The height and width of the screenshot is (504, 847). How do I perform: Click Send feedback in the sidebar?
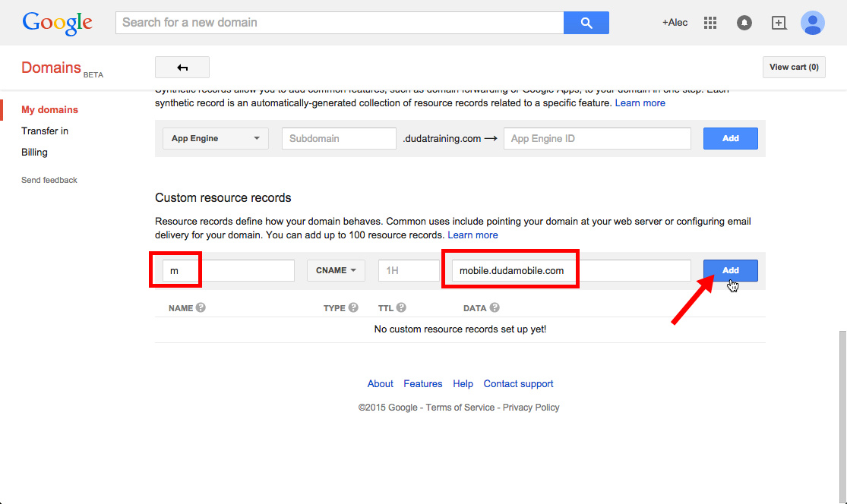pyautogui.click(x=49, y=180)
